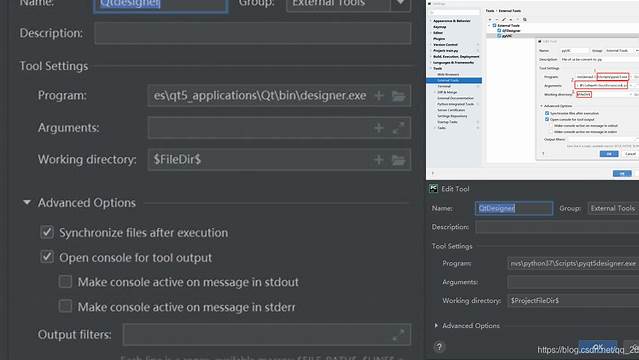
Task: Enable Make console active on stdout, large dialog
Action: click(x=65, y=282)
